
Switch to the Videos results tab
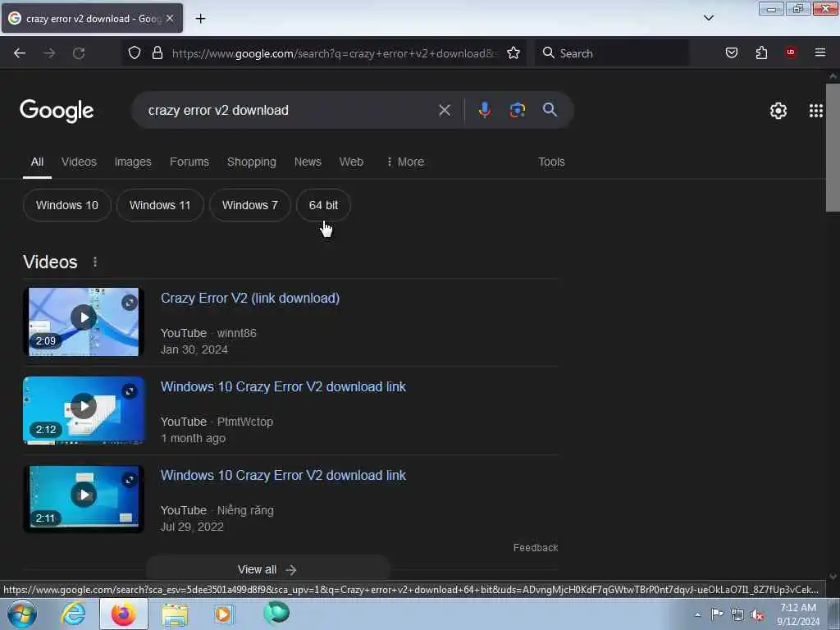[79, 162]
